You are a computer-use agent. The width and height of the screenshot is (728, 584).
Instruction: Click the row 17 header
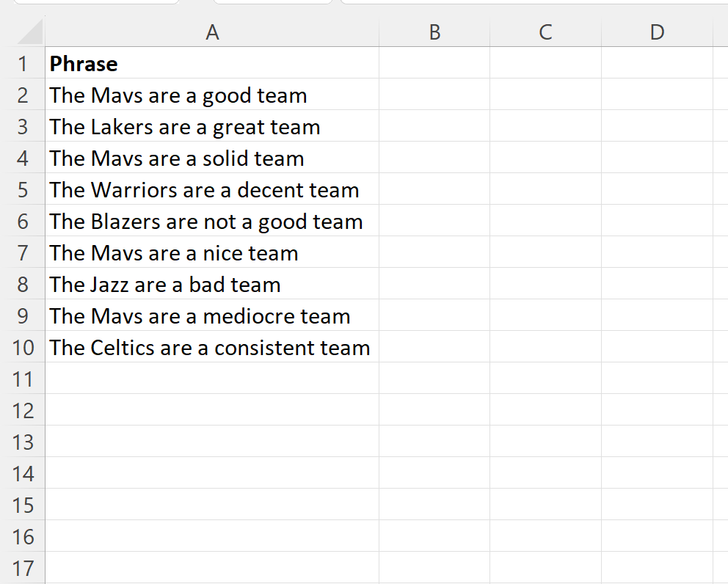click(23, 568)
